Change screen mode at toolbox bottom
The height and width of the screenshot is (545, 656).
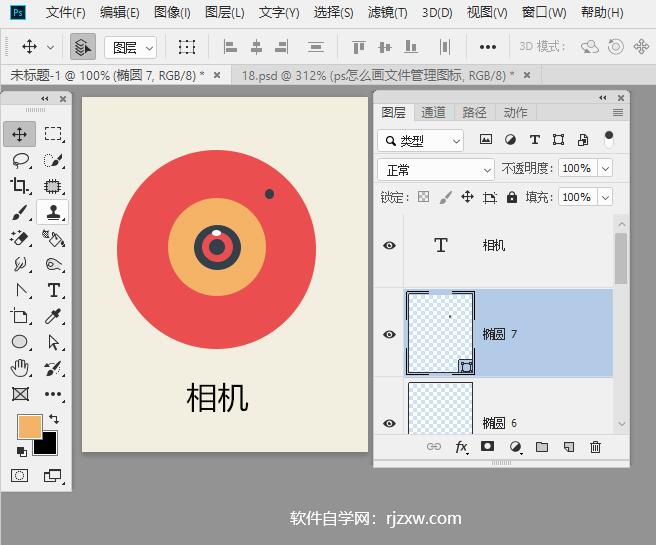pyautogui.click(x=53, y=476)
